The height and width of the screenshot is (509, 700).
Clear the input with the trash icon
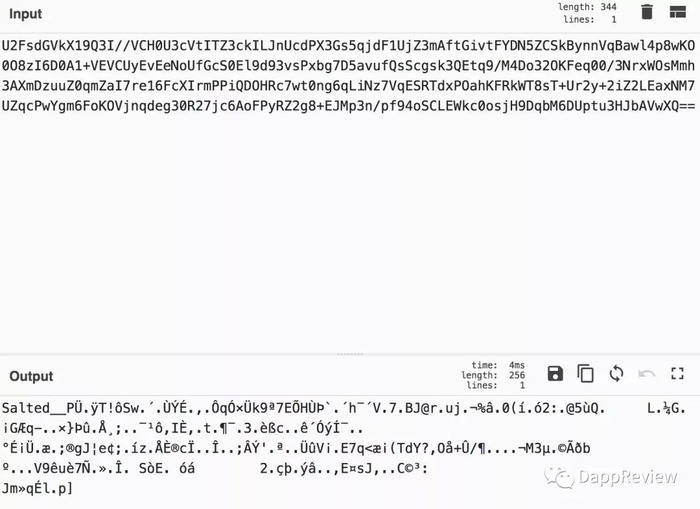click(x=647, y=12)
